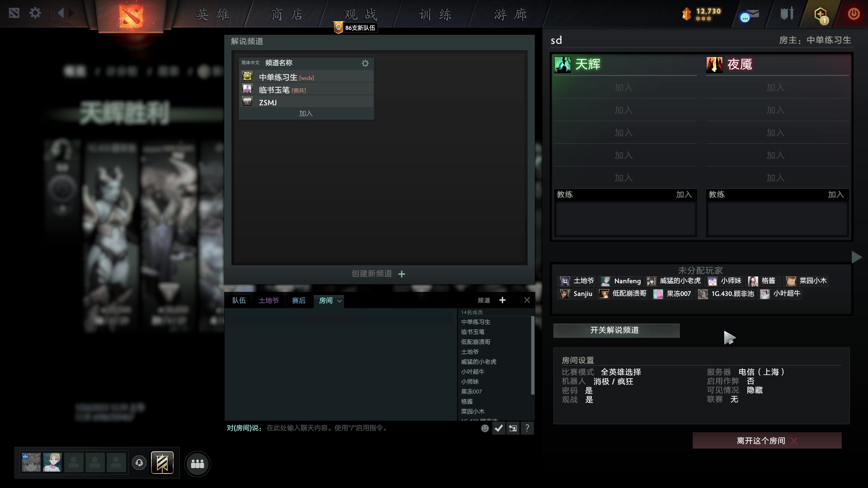Open the mail notifications icon

click(749, 15)
